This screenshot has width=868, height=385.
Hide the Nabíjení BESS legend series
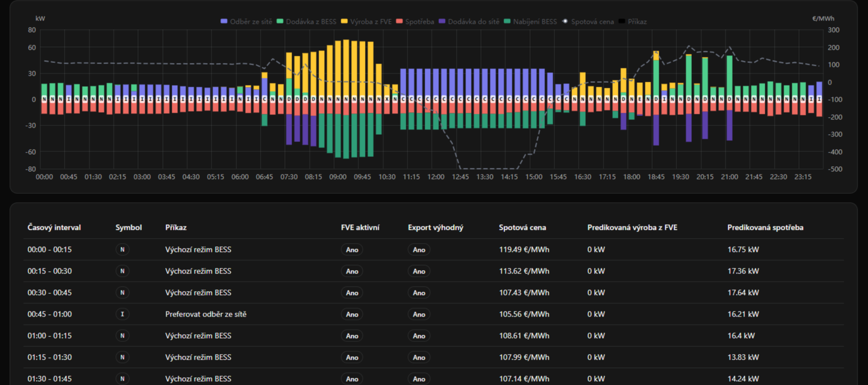pyautogui.click(x=530, y=22)
